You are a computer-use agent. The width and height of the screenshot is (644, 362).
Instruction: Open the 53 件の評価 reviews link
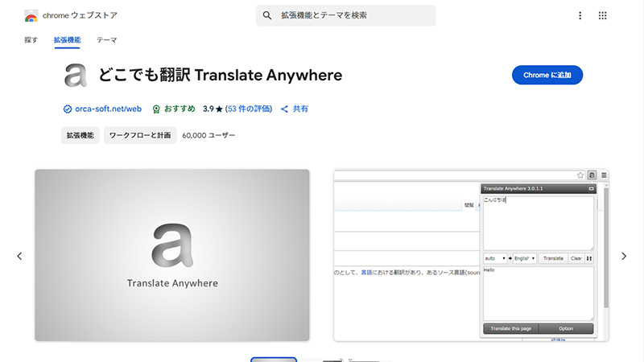pyautogui.click(x=249, y=109)
